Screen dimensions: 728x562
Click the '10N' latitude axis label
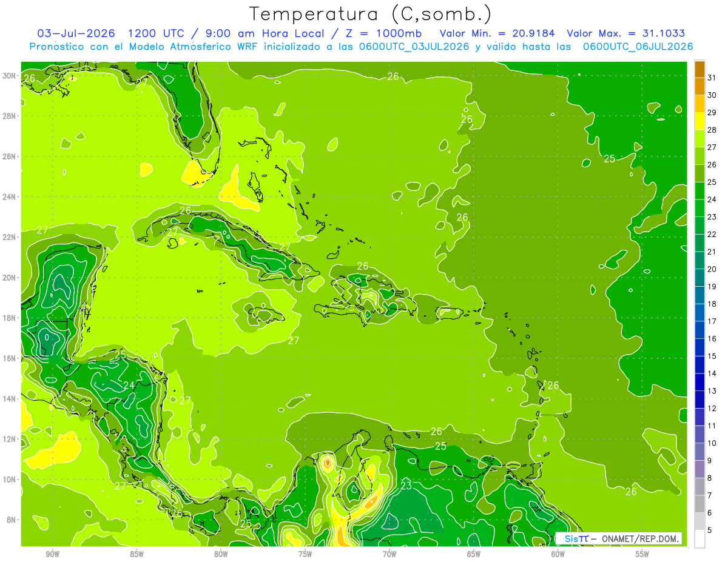10,480
